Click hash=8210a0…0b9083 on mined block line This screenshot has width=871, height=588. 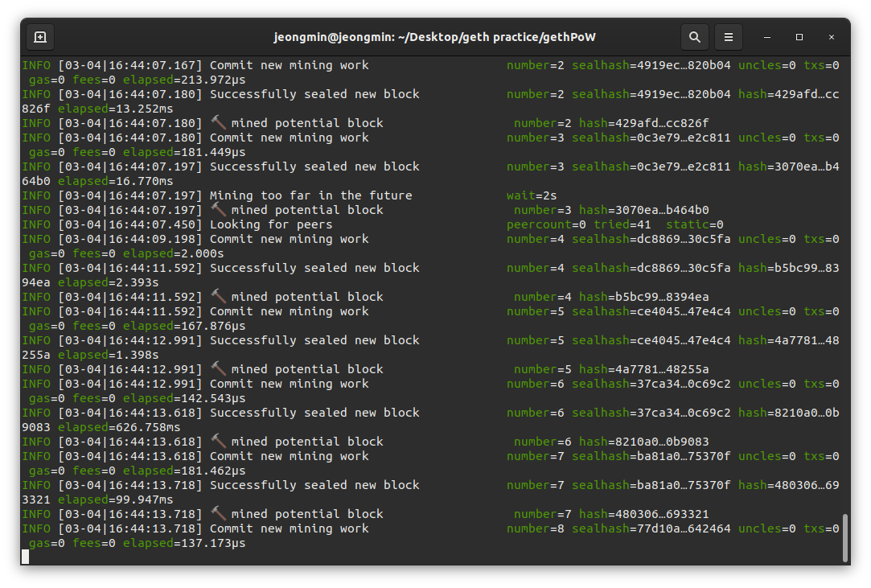pyautogui.click(x=644, y=442)
